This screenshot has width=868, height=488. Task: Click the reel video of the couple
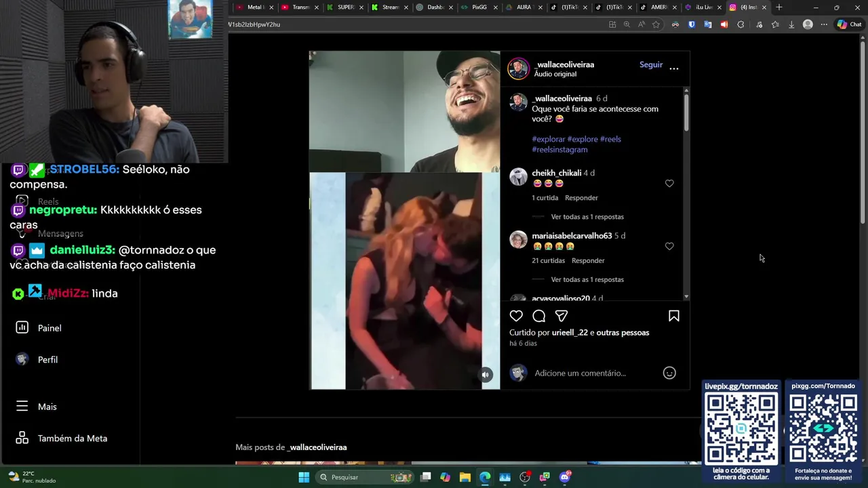tap(413, 281)
